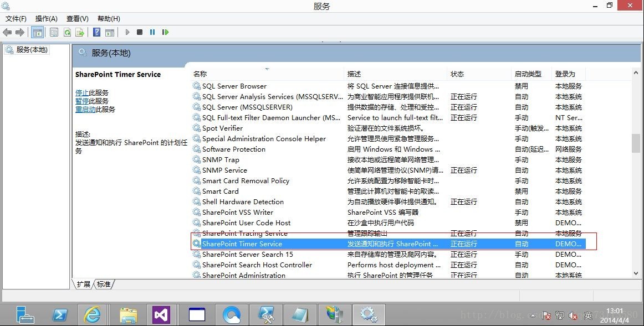The width and height of the screenshot is (644, 326).
Task: Toggle the show/hide action pane icon
Action: [110, 33]
